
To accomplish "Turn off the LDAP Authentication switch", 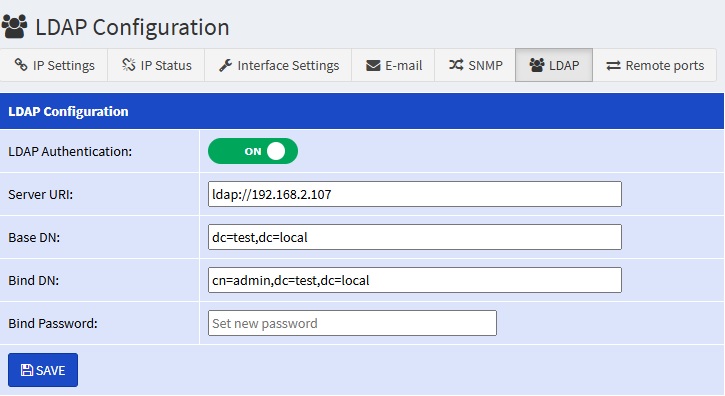I will [253, 151].
